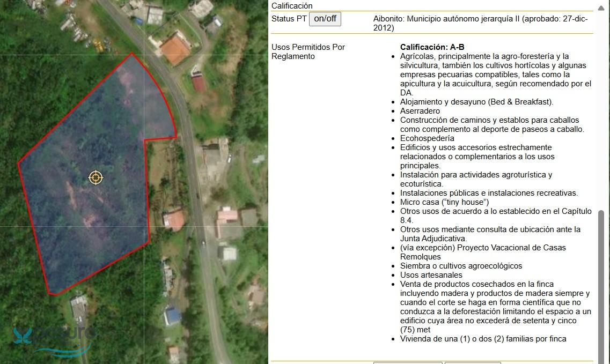This screenshot has width=610, height=364.
Task: Click the pink-roofed house east of road
Action: coord(227,216)
